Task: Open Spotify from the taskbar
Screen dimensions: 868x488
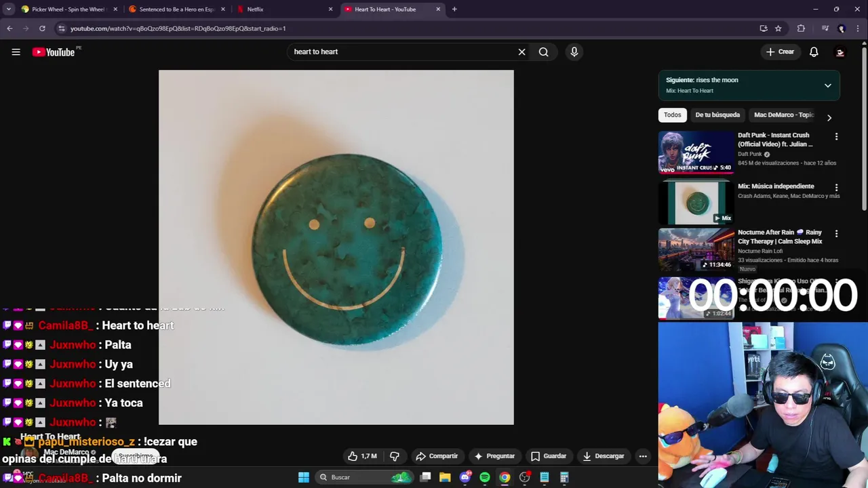Action: [485, 477]
